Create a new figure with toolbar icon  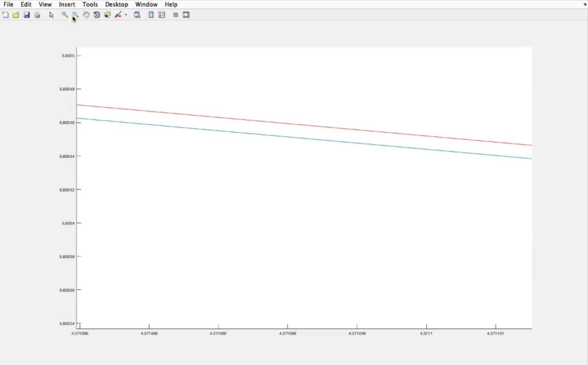point(5,15)
